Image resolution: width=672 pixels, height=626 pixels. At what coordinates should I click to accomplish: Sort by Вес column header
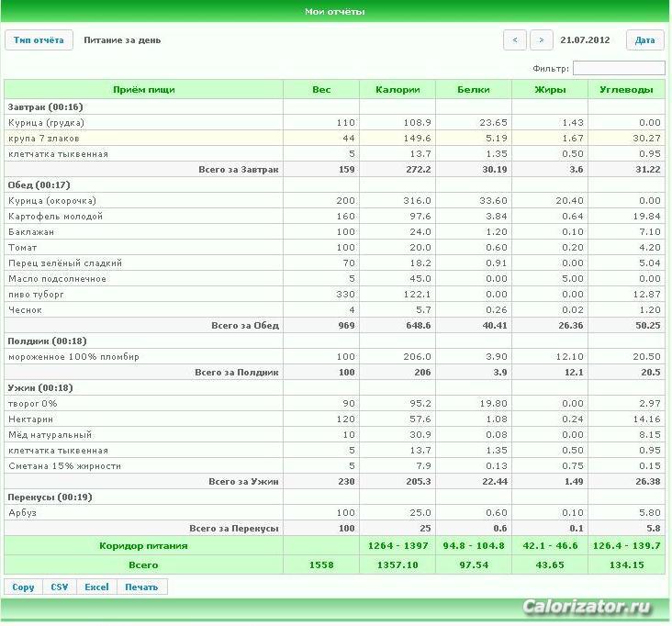point(321,90)
